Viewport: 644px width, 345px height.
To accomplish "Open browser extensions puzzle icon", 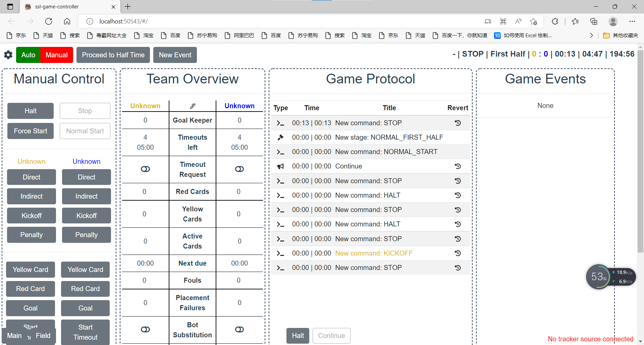I will [555, 21].
